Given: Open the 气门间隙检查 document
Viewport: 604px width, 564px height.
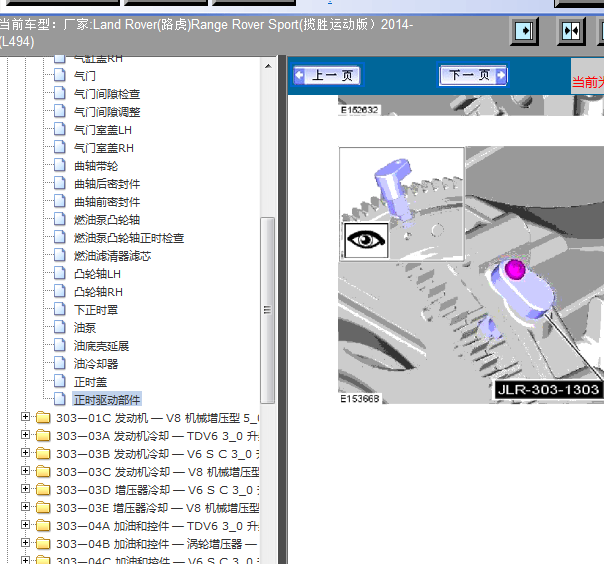Looking at the screenshot, I should point(107,94).
